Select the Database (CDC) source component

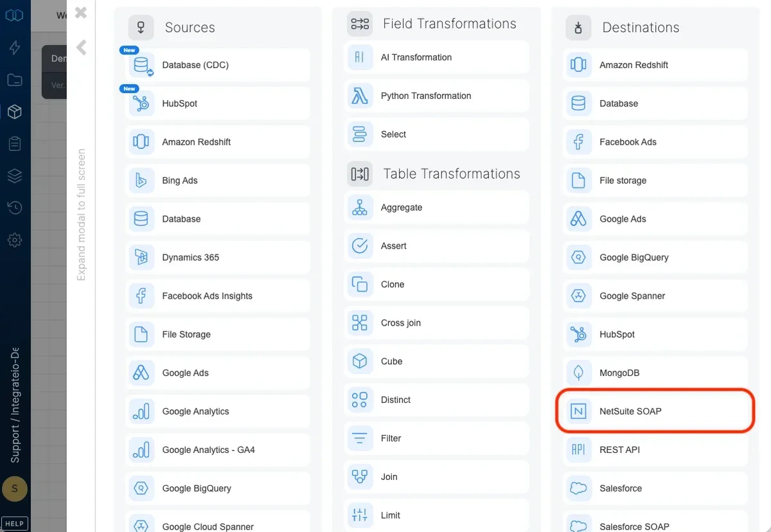tap(217, 65)
